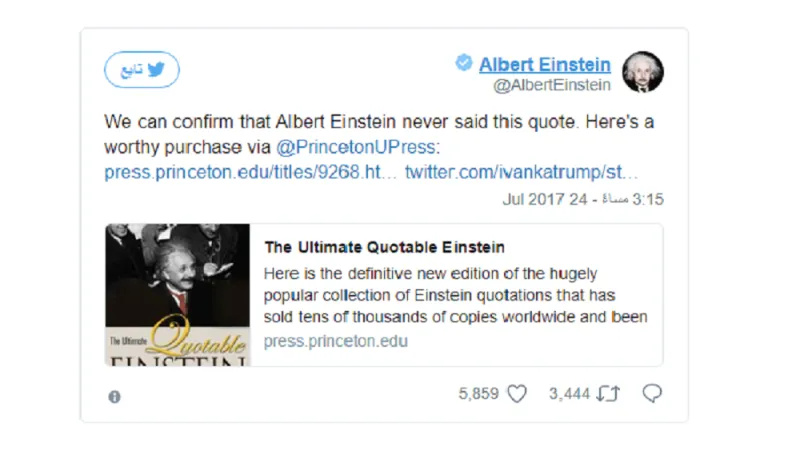Click "The Ultimate Quotable Einstein" card title
This screenshot has height=462, width=800.
[x=384, y=247]
